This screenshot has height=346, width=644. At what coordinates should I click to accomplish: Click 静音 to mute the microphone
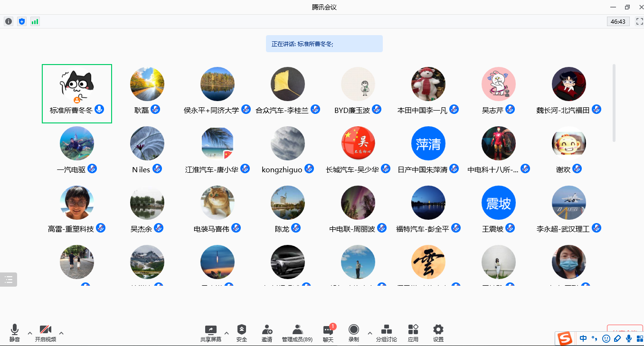click(14, 332)
